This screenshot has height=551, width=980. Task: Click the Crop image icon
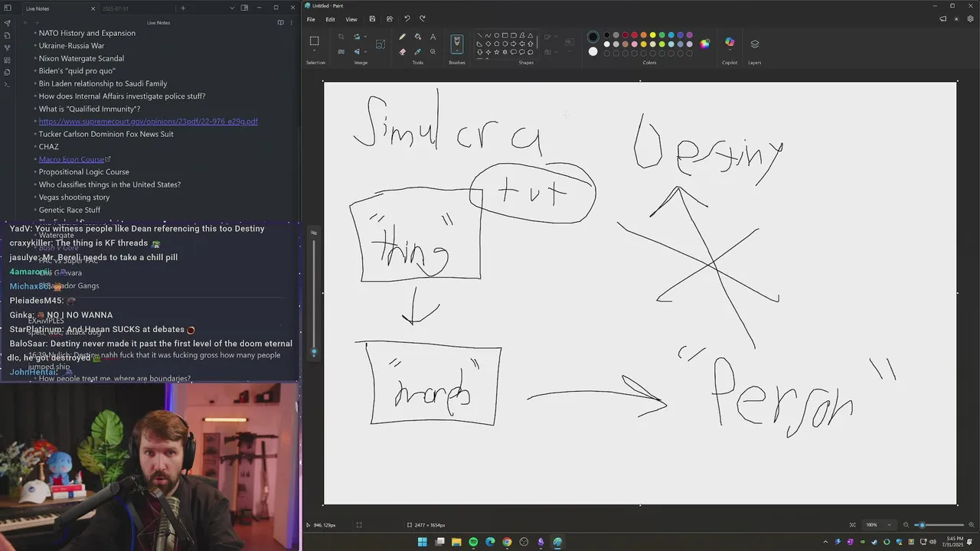coord(341,37)
